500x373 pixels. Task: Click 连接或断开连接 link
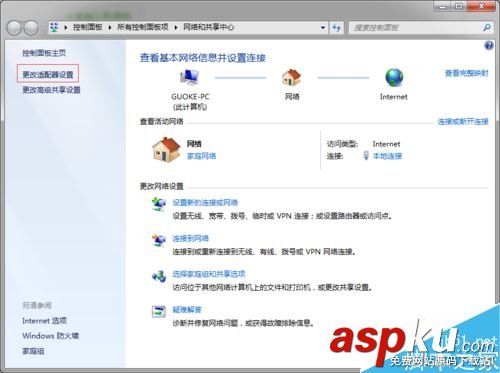coord(463,122)
